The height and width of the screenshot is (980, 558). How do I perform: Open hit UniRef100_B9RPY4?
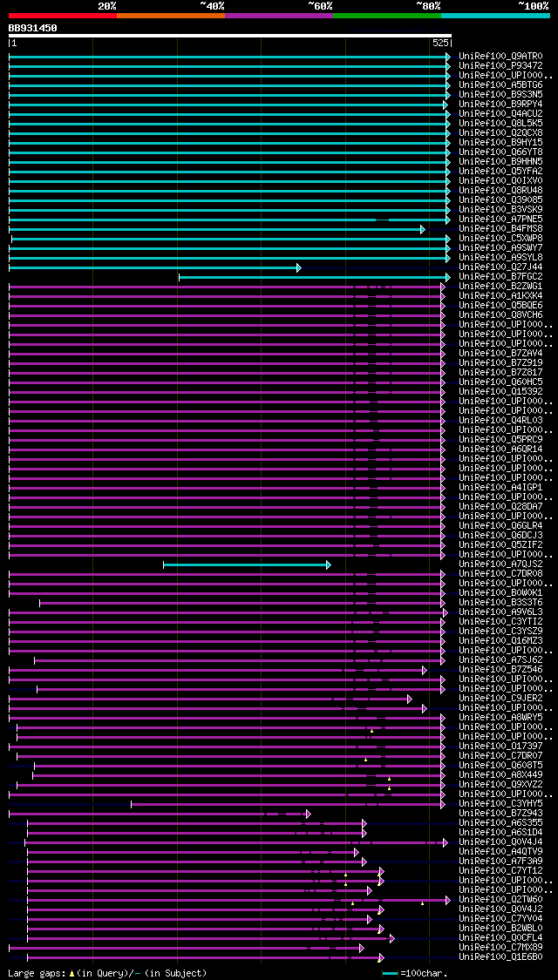coord(500,105)
